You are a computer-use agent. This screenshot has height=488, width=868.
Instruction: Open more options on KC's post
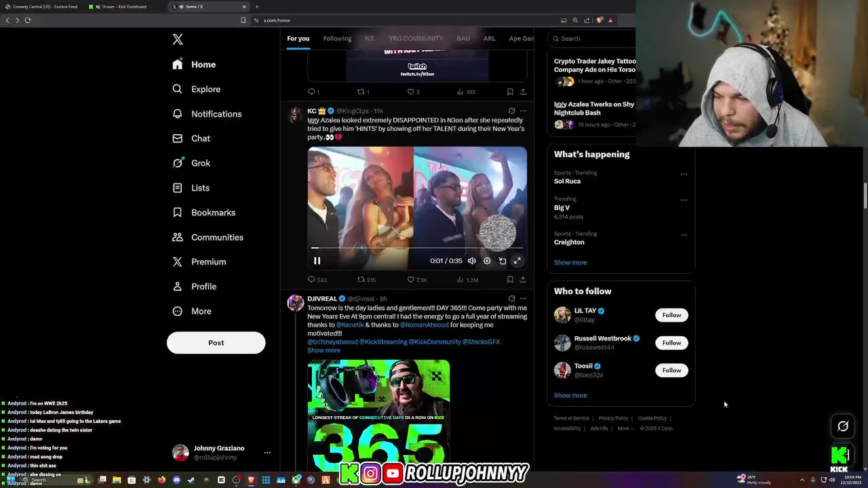523,110
